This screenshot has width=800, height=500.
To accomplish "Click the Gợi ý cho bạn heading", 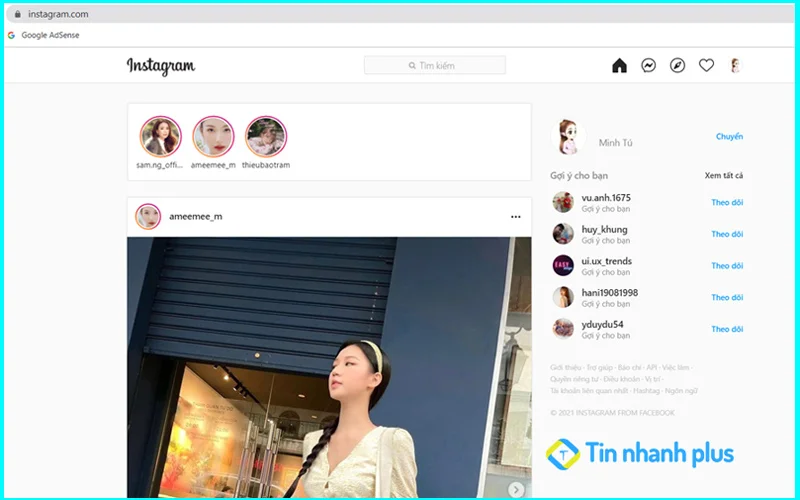I will tap(579, 176).
